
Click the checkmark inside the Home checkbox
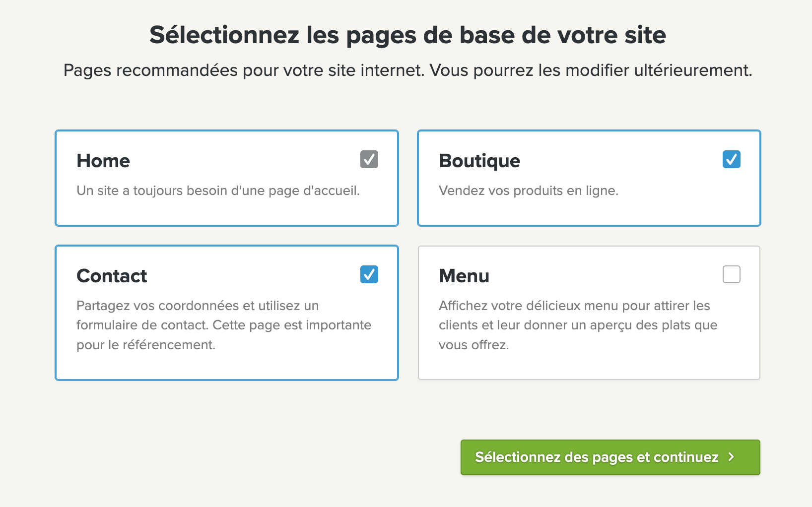pyautogui.click(x=368, y=159)
